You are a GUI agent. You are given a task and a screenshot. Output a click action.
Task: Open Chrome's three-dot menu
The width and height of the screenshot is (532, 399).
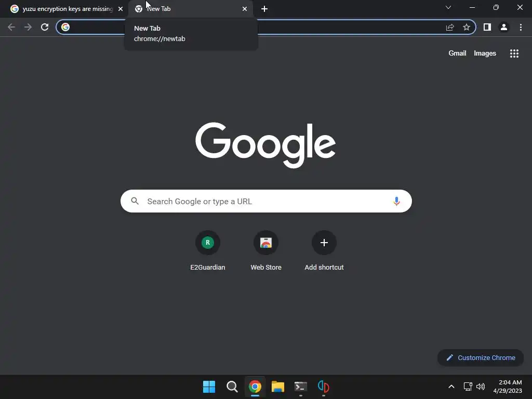click(x=521, y=27)
